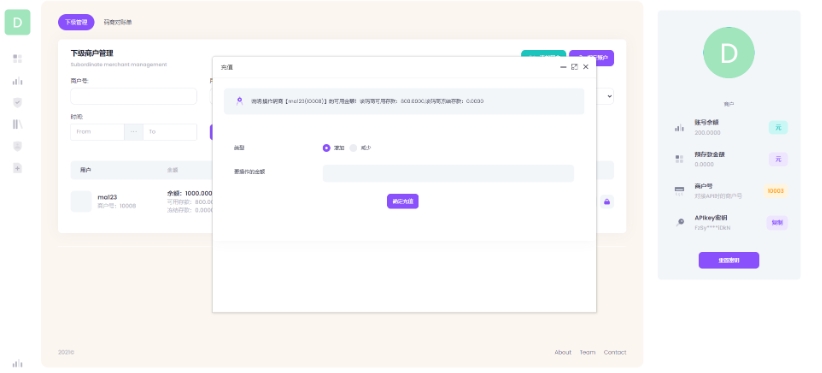Click the orange 10003 merchant number badge

775,191
